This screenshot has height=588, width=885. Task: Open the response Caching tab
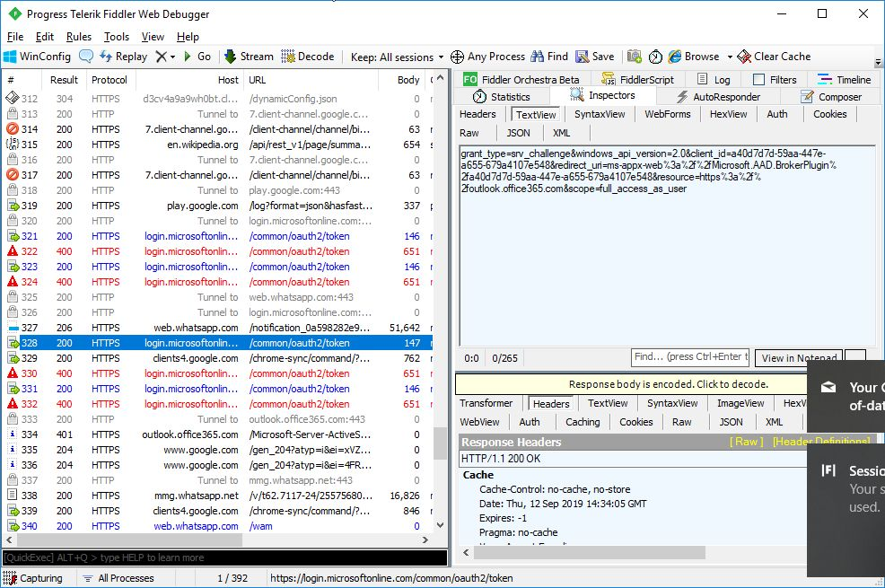tap(583, 422)
